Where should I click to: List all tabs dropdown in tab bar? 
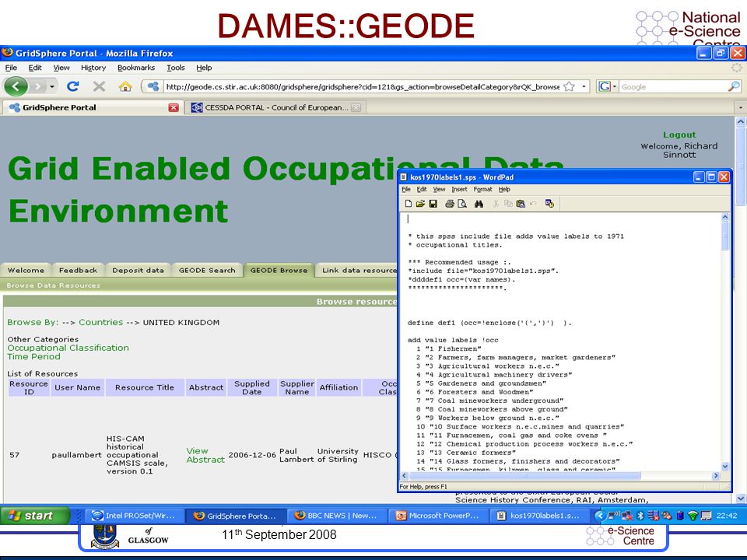click(740, 107)
